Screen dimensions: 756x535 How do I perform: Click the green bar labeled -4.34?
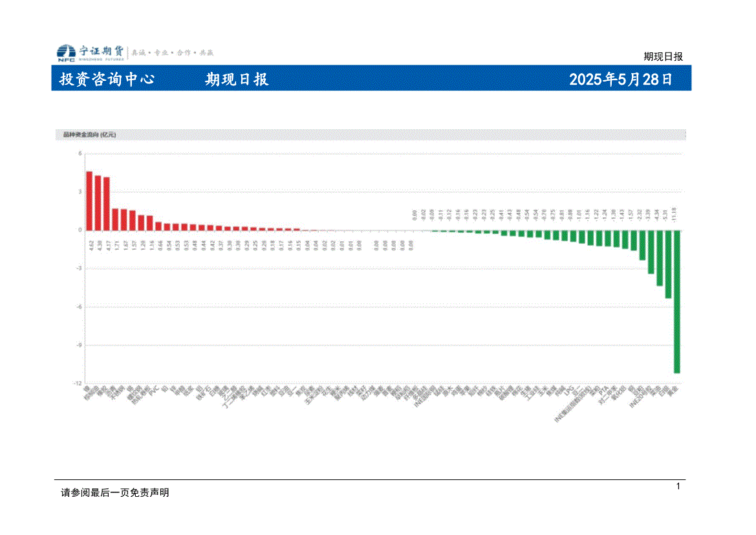[x=660, y=257]
